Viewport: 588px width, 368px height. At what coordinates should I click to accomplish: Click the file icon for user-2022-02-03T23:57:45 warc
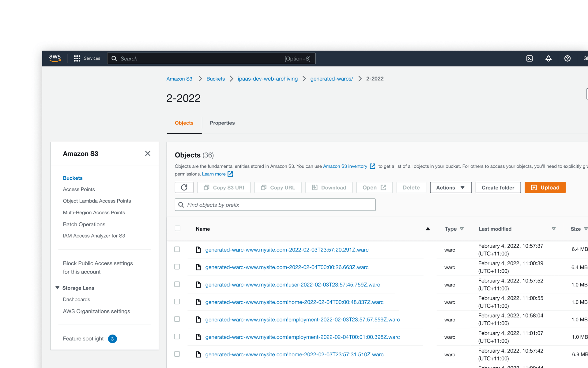click(x=198, y=285)
